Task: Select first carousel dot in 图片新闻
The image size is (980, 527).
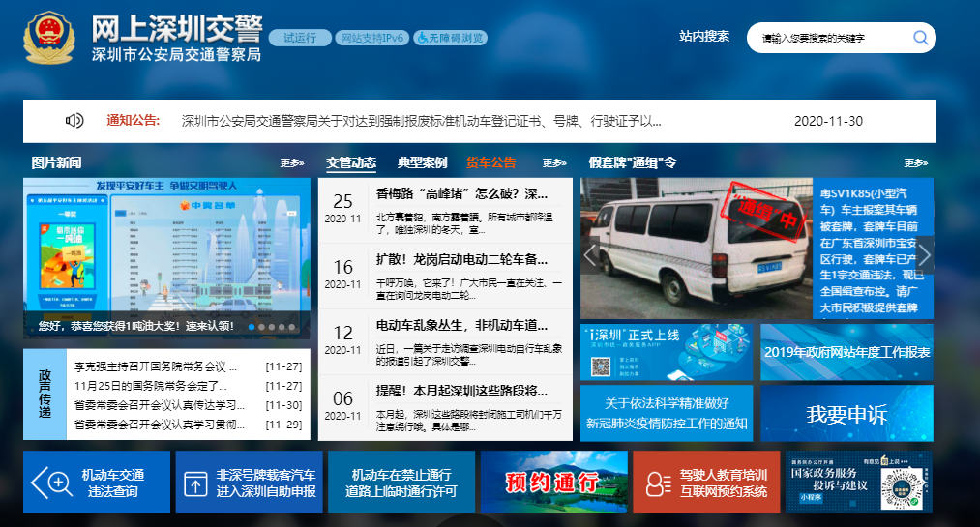Action: (252, 327)
